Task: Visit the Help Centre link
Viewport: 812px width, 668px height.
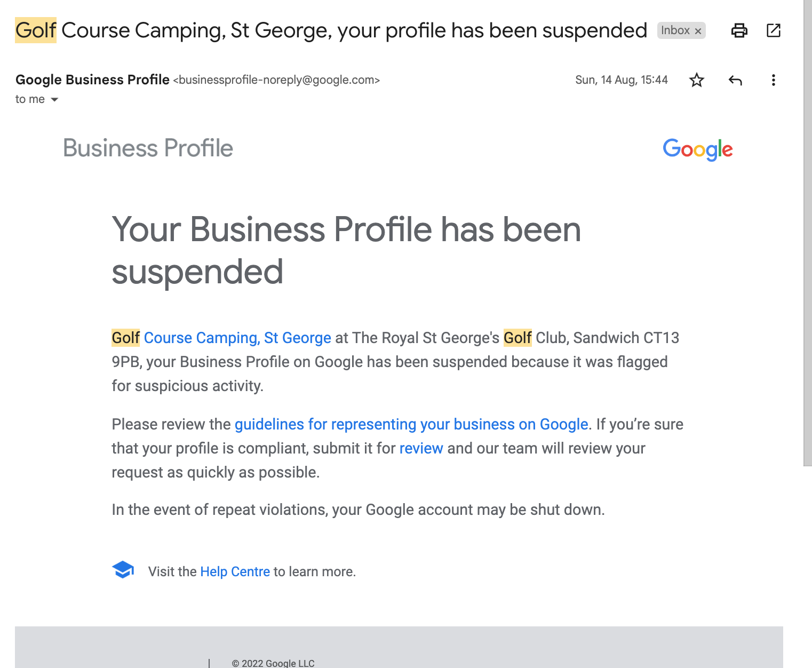Action: (235, 571)
